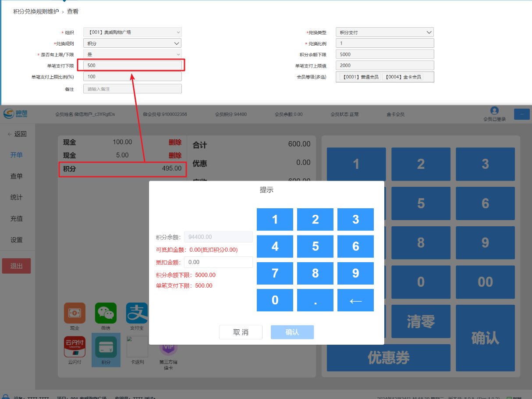Viewport: 532px width, 399px height.
Task: Open the 查单 sidebar menu
Action: click(x=17, y=176)
